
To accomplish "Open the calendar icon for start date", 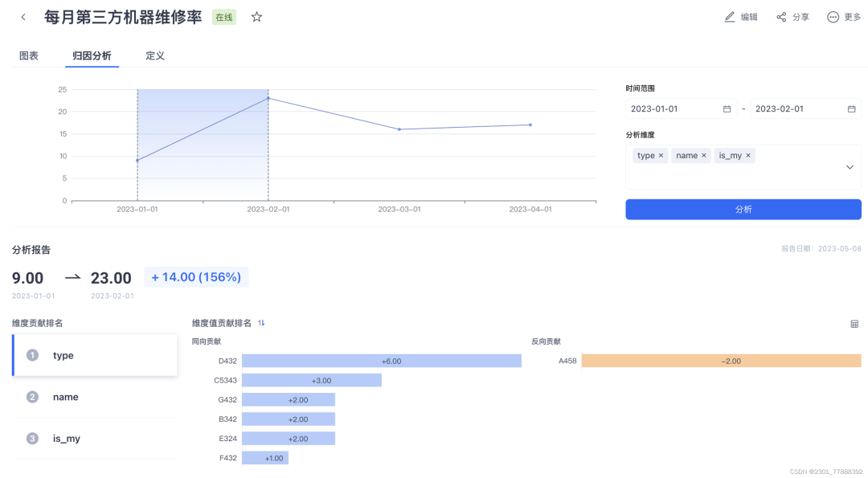I will click(x=727, y=109).
